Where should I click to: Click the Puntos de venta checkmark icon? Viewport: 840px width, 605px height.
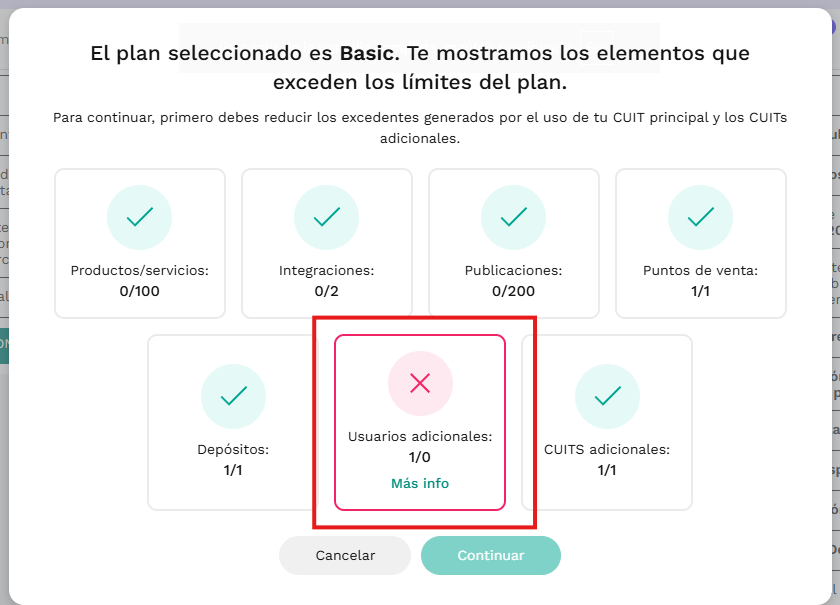700,217
